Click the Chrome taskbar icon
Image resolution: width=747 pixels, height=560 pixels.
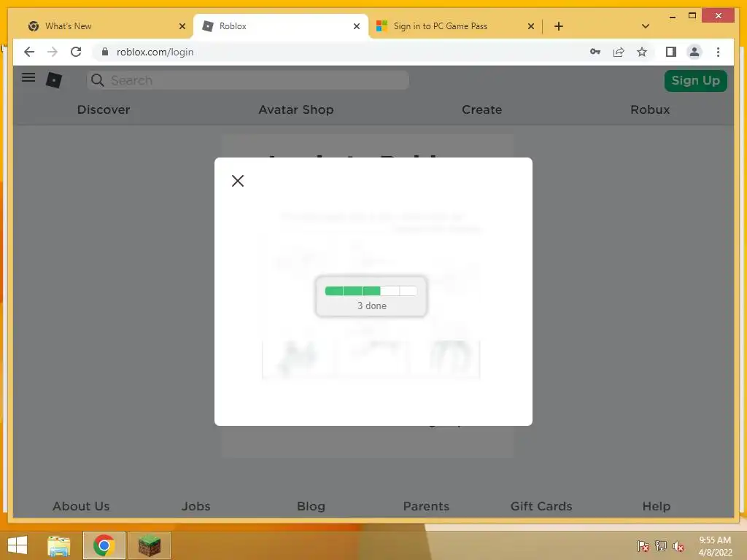coord(104,545)
